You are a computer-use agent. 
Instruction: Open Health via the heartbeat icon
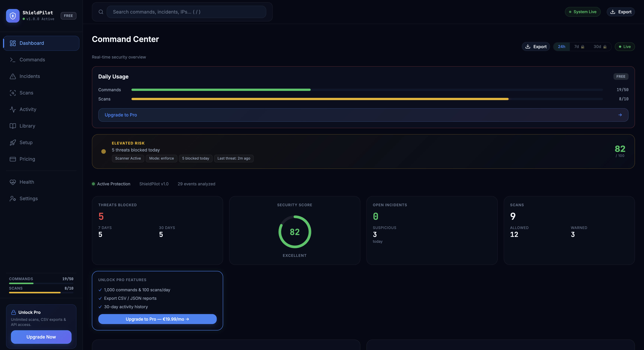(12, 182)
